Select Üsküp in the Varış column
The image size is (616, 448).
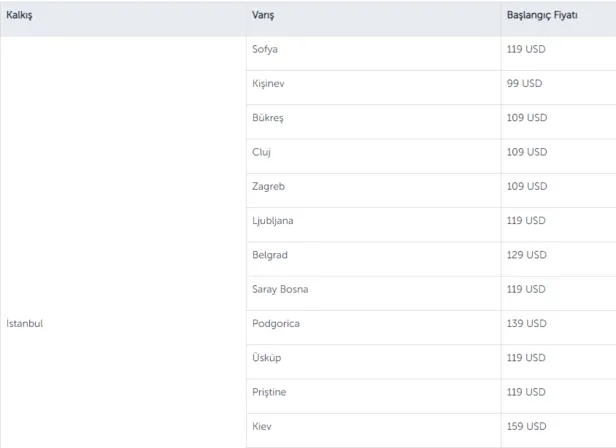268,358
